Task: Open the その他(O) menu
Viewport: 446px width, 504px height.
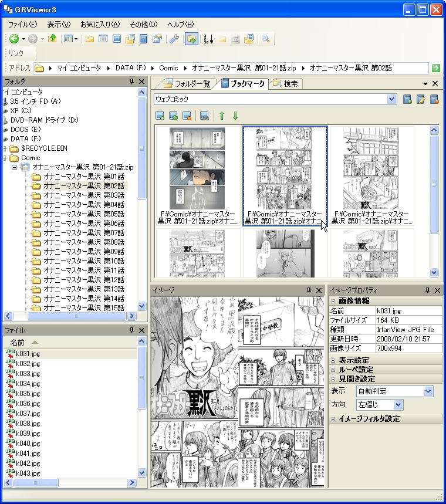Action: click(143, 25)
